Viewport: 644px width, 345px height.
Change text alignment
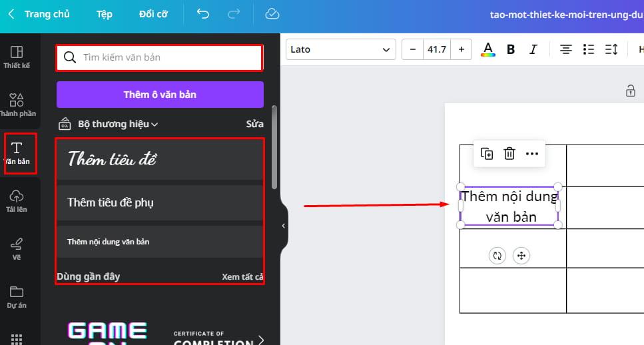coord(566,49)
